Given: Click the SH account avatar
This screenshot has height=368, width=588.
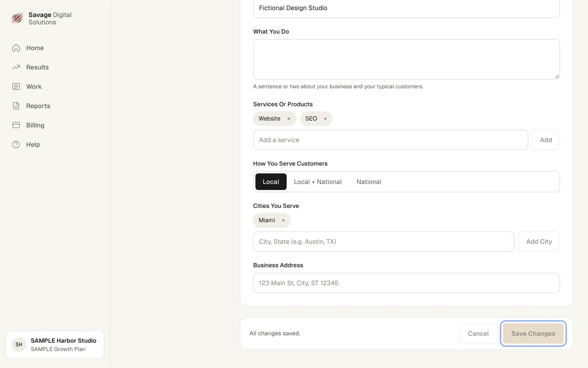Looking at the screenshot, I should [19, 345].
